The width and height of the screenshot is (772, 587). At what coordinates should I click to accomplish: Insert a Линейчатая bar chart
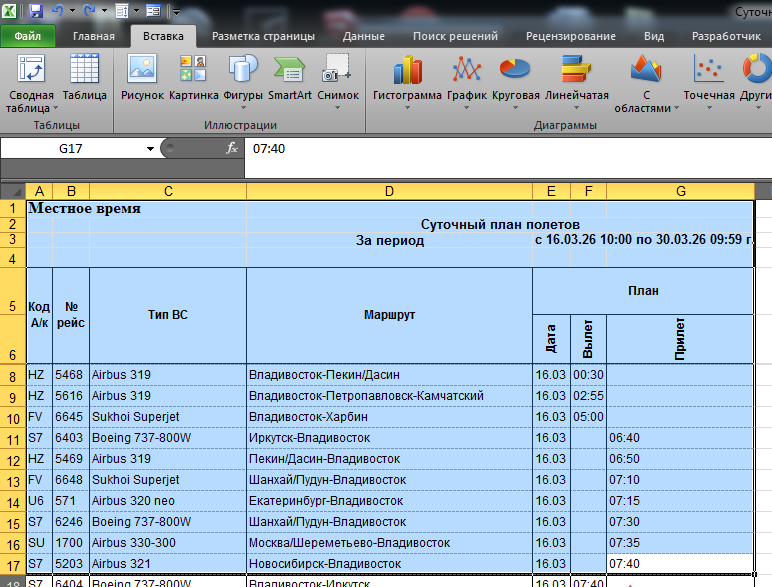(577, 81)
